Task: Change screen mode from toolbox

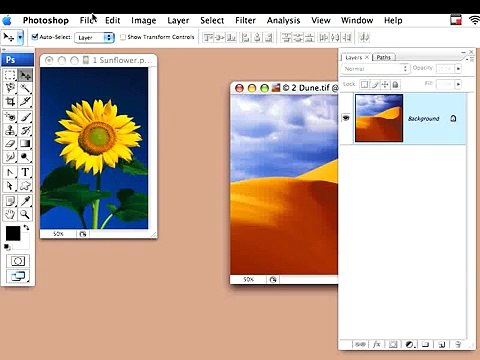Action: pyautogui.click(x=18, y=276)
